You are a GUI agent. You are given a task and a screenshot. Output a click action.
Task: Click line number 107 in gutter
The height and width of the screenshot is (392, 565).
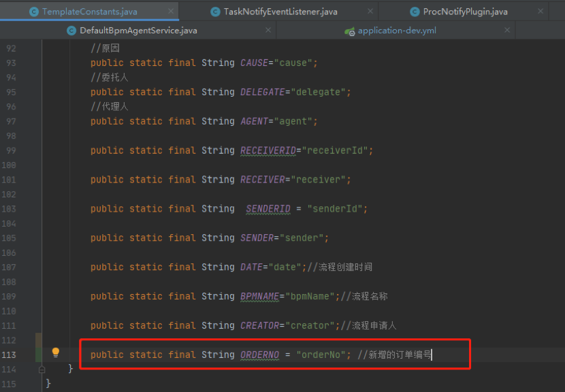coord(9,267)
